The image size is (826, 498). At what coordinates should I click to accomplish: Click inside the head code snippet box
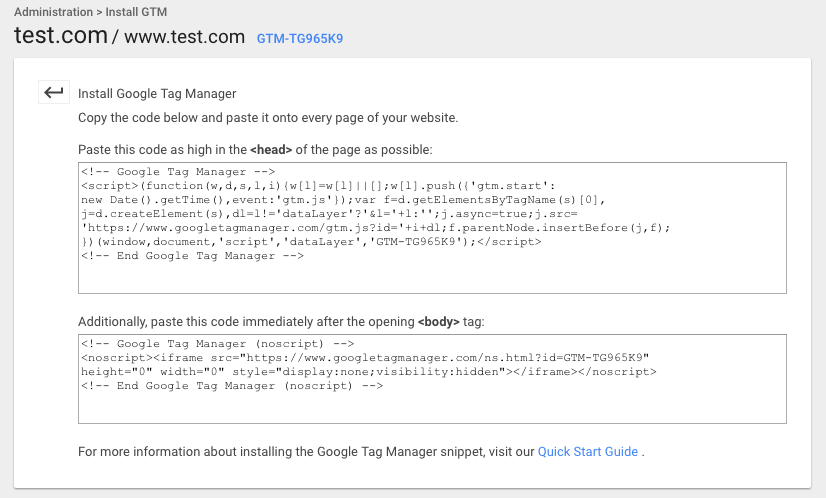click(x=432, y=228)
